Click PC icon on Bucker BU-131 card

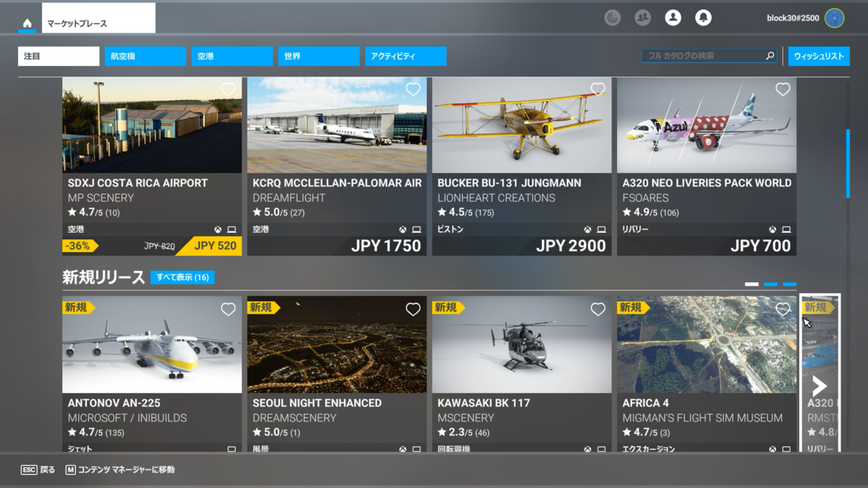[x=601, y=229]
